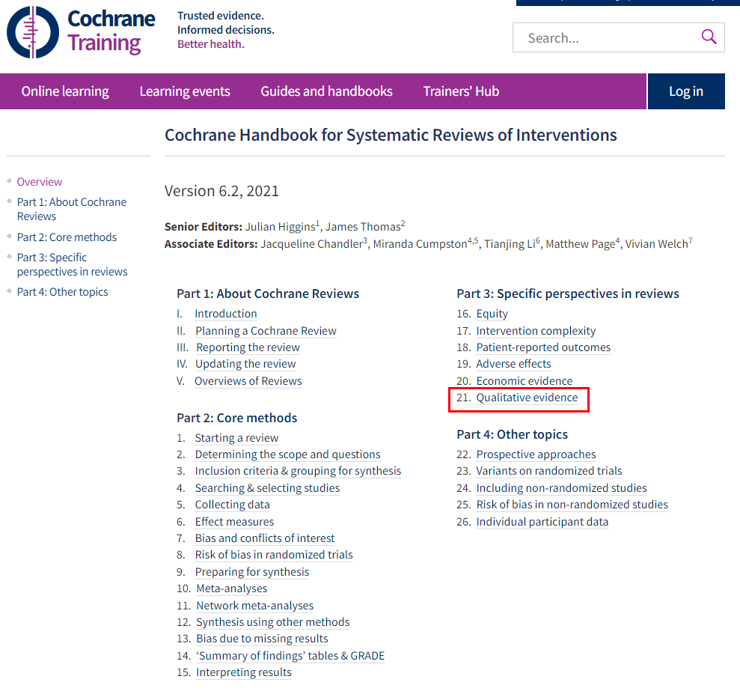The height and width of the screenshot is (700, 740).
Task: Open Searching & selecting studies chapter
Action: click(x=267, y=488)
